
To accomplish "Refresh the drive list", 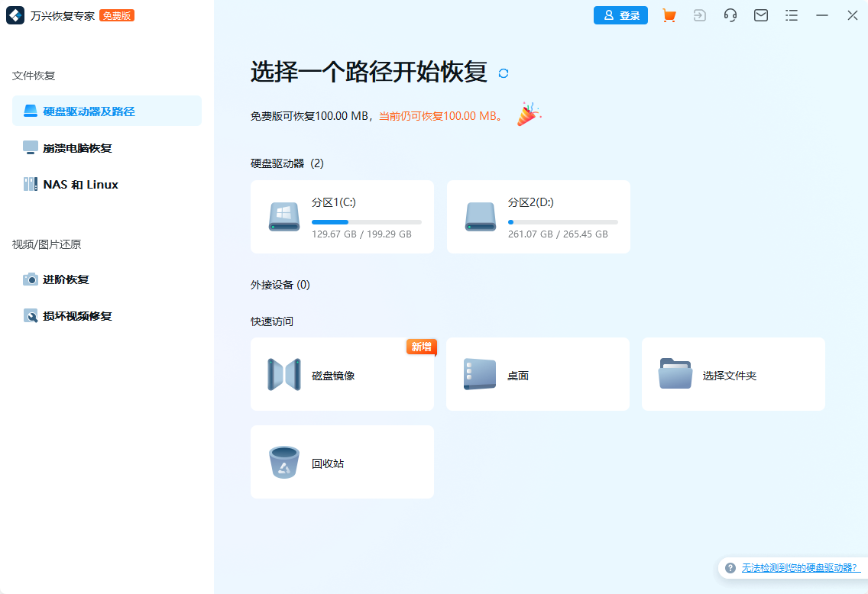I will [x=504, y=74].
